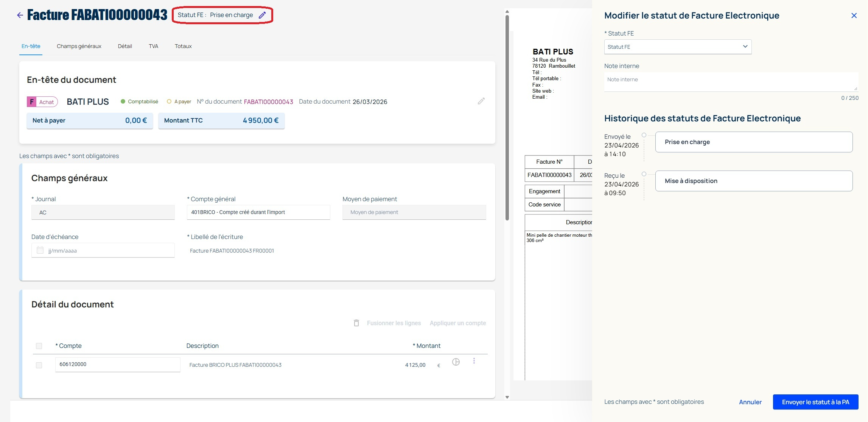
Task: Open the Date d'échéance calendar icon
Action: [40, 250]
